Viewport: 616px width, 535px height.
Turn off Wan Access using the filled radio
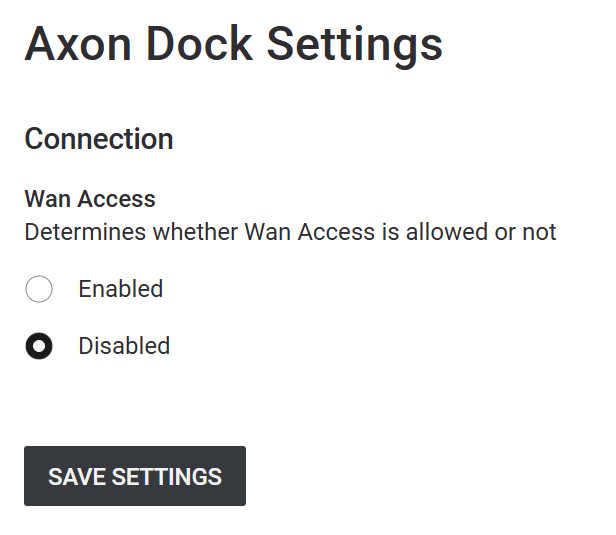click(x=39, y=346)
